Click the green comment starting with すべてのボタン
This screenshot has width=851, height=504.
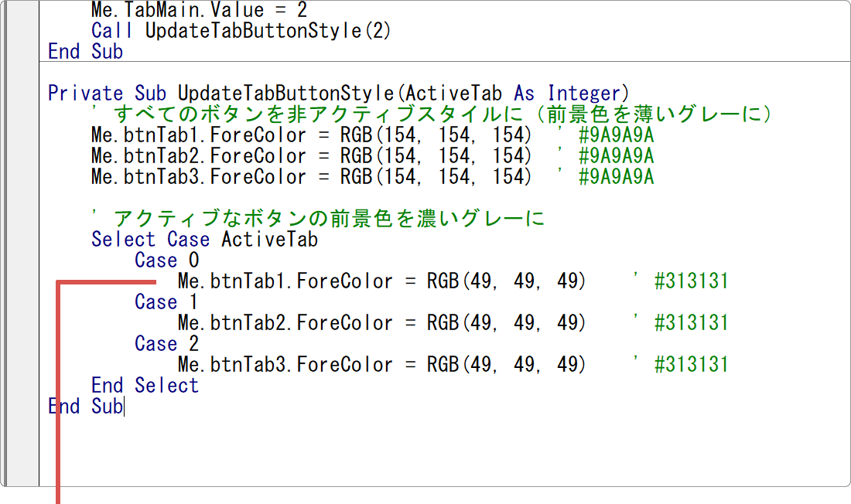point(433,114)
